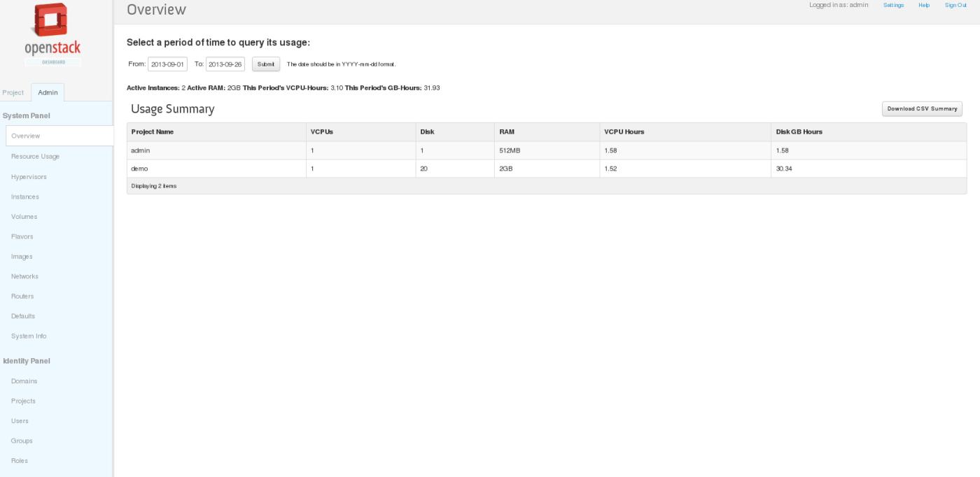Go to the Hypervisors page
Screen dimensions: 980x477
(x=29, y=177)
